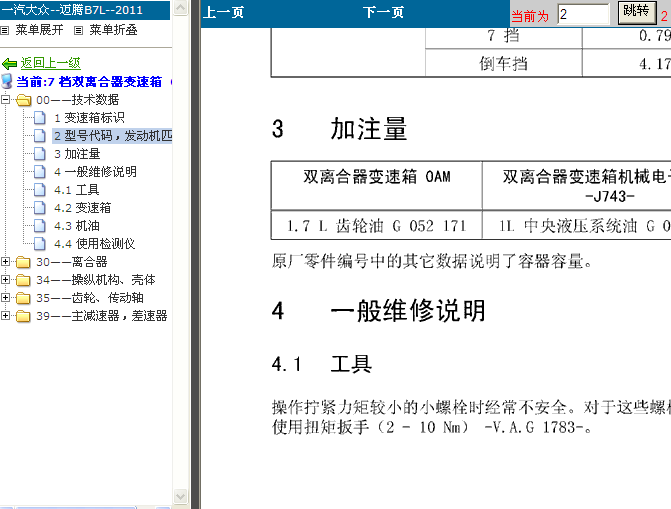
Task: Collapse the 00——技术数据 tree node
Action: [5, 99]
